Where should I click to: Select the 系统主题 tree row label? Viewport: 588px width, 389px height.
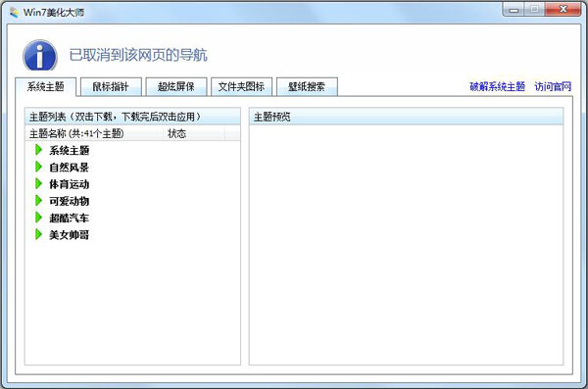[x=69, y=151]
